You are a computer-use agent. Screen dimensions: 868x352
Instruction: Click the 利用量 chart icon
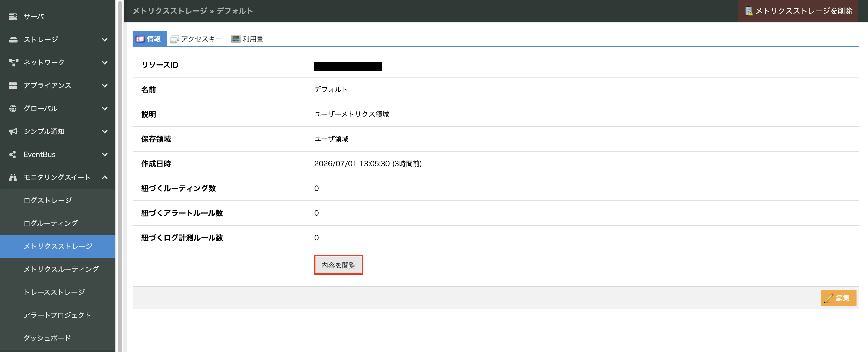point(236,39)
